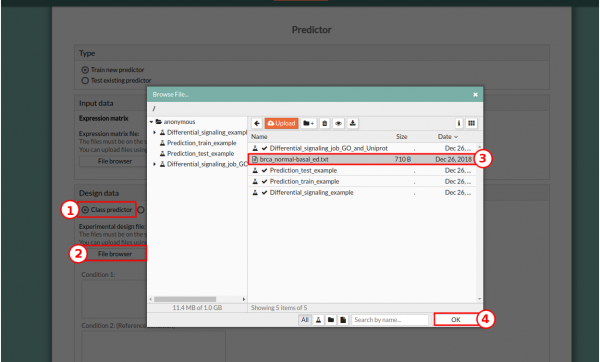
Task: Create a new folder with the folder-plus icon
Action: [308, 123]
